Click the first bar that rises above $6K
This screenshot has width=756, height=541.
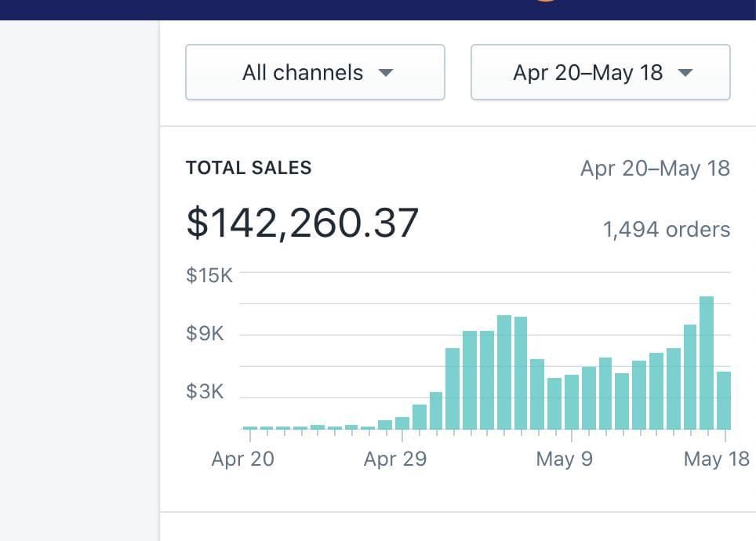(x=453, y=388)
